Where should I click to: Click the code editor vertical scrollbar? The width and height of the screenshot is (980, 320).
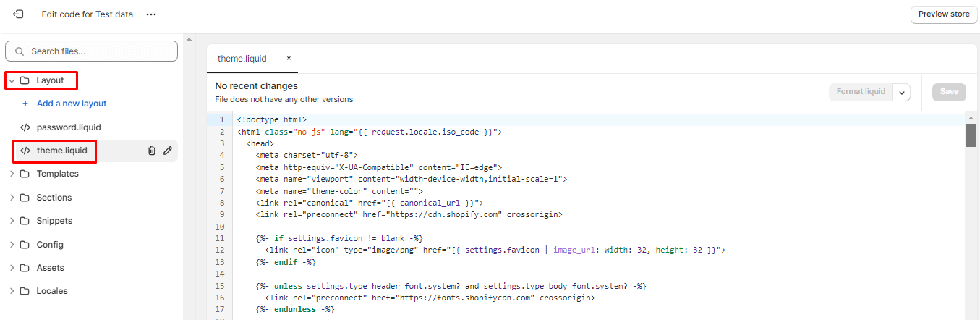click(x=971, y=135)
